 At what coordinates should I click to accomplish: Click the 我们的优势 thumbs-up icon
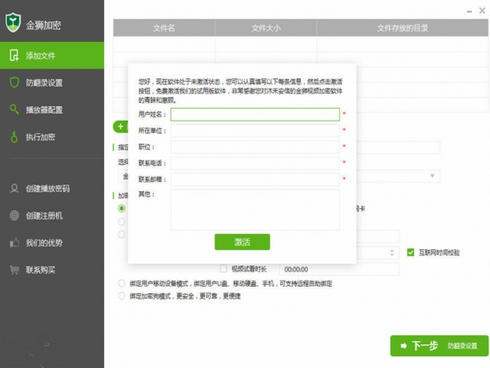14,242
